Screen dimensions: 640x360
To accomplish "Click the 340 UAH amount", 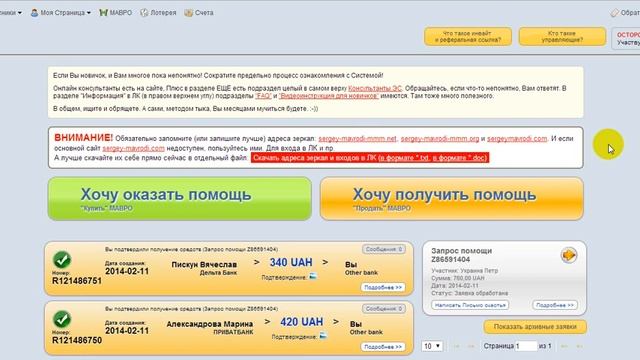I will click(x=291, y=262).
